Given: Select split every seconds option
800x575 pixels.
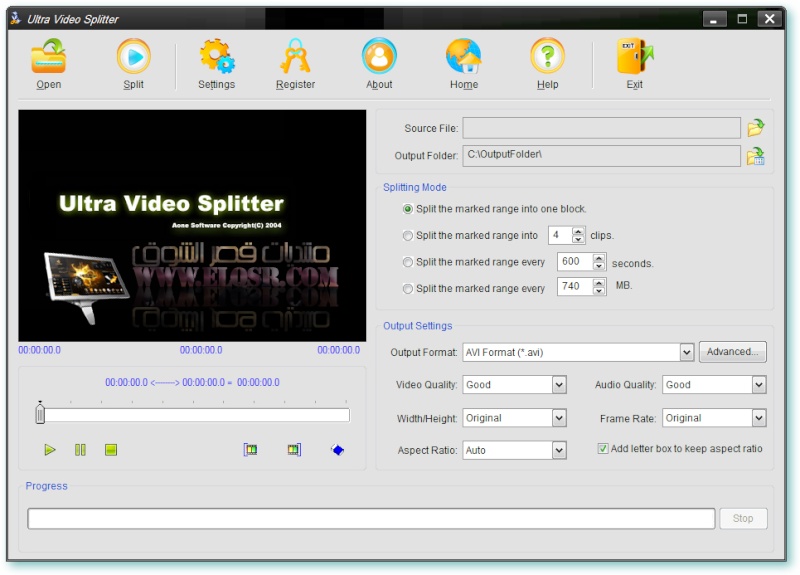Looking at the screenshot, I should [x=408, y=262].
